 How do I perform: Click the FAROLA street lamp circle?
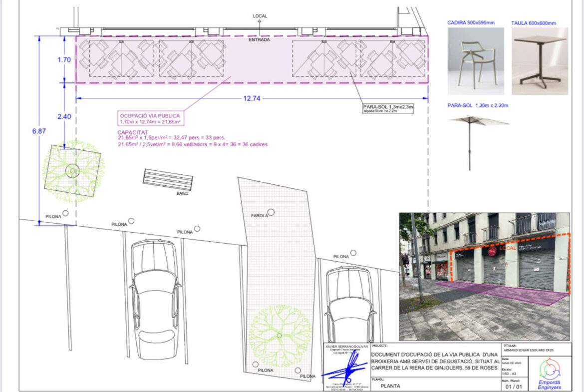pos(271,212)
